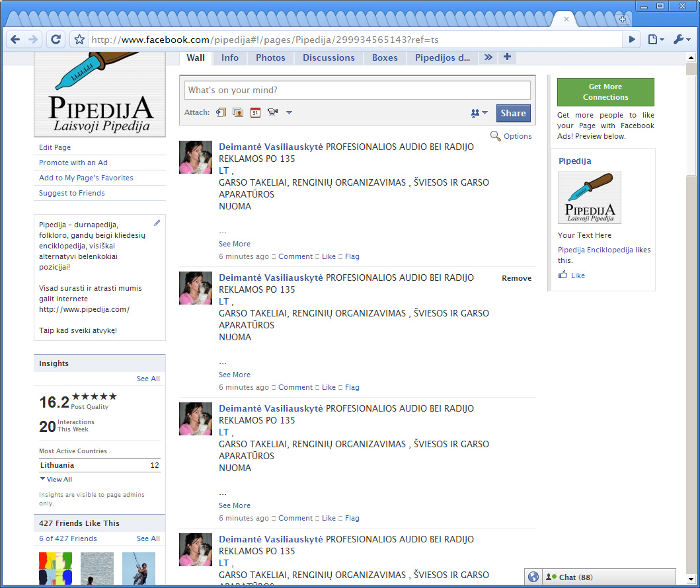Click the pencil icon to edit description
Image resolution: width=700 pixels, height=588 pixels.
[157, 223]
